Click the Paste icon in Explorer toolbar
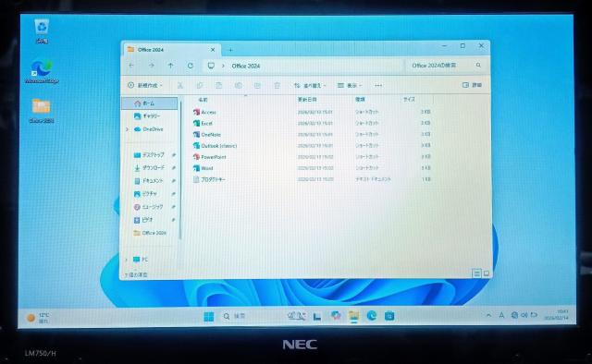Screen dimensions: 592x364 [x=218, y=86]
